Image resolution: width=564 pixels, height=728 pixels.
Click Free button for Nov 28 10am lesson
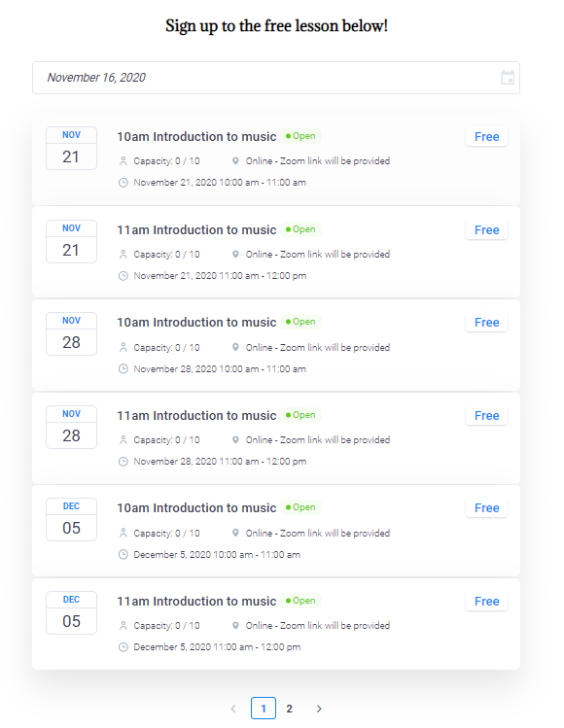pyautogui.click(x=486, y=323)
